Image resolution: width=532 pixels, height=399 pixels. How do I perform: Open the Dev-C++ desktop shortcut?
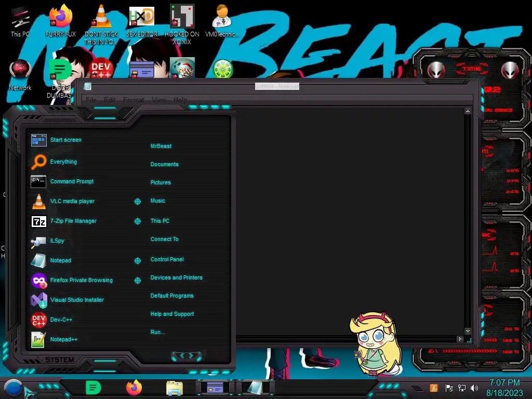pyautogui.click(x=101, y=69)
